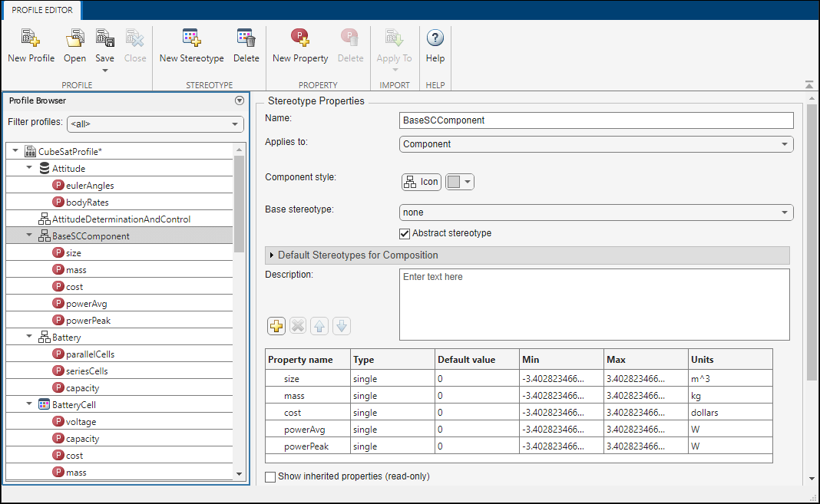This screenshot has width=820, height=504.
Task: Collapse the Profile Browser panel
Action: (239, 100)
